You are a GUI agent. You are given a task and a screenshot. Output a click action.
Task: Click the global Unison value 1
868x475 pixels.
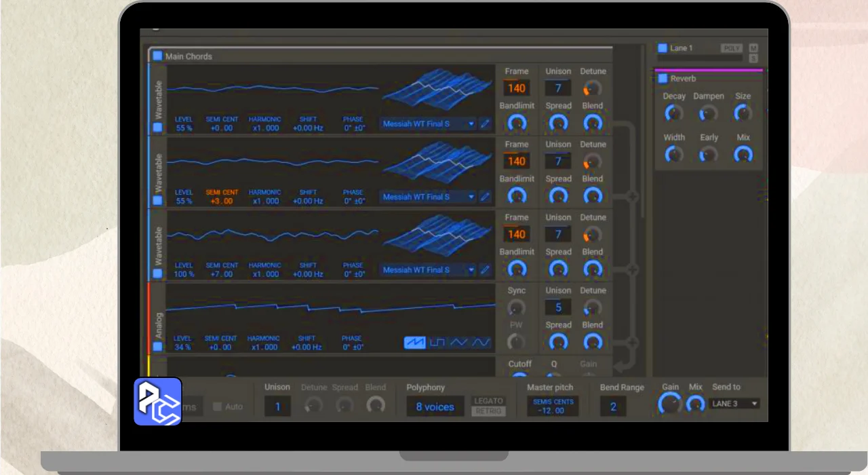click(x=277, y=406)
